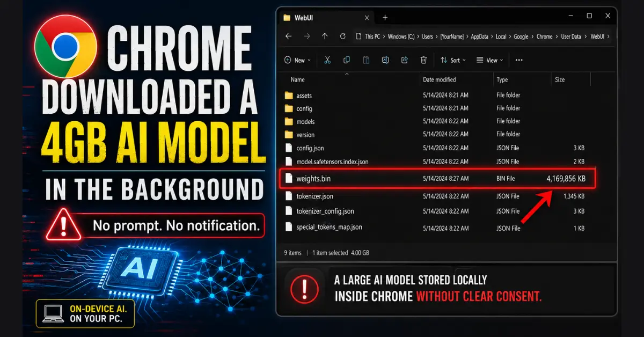
Task: Jump to Windows (C:) breadcrumb
Action: 401,36
